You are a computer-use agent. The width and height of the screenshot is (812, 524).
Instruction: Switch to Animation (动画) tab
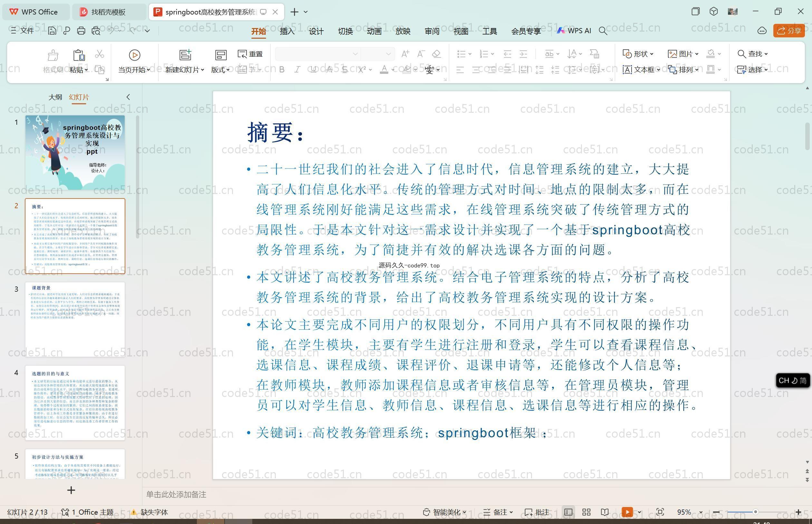point(374,31)
